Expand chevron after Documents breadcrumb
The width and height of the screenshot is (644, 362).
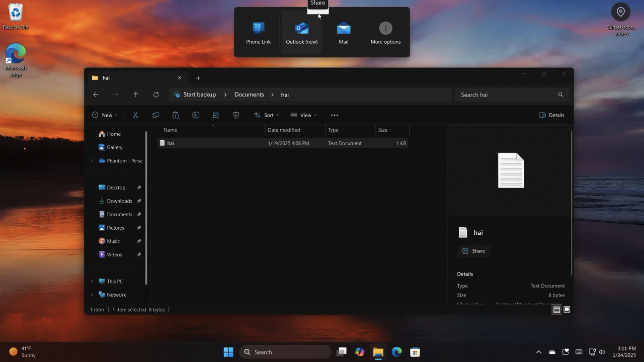click(272, 95)
